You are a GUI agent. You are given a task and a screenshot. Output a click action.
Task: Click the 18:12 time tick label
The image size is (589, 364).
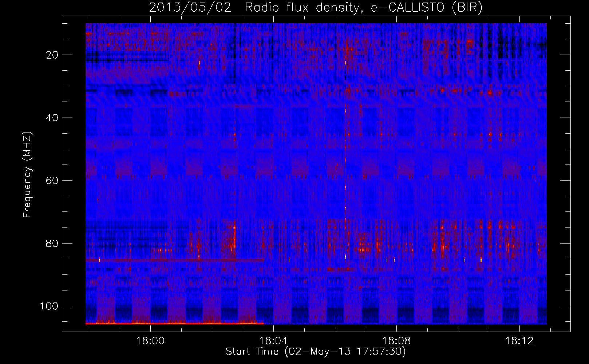pos(519,341)
